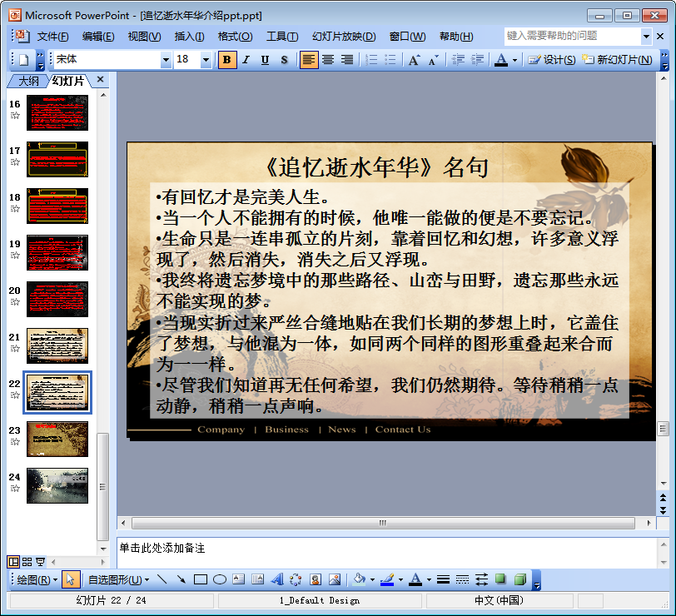This screenshot has height=616, width=676.
Task: Expand fill color dropdown arrow
Action: (372, 580)
